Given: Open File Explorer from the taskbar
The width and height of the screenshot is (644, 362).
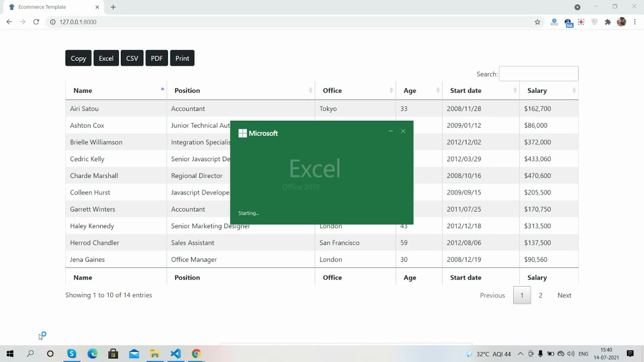Looking at the screenshot, I should [x=154, y=353].
